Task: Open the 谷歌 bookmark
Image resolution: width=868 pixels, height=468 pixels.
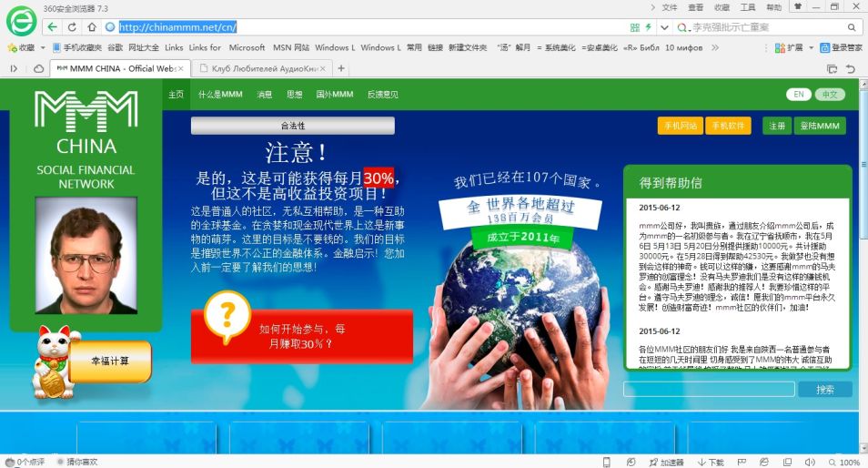Action: 116,47
